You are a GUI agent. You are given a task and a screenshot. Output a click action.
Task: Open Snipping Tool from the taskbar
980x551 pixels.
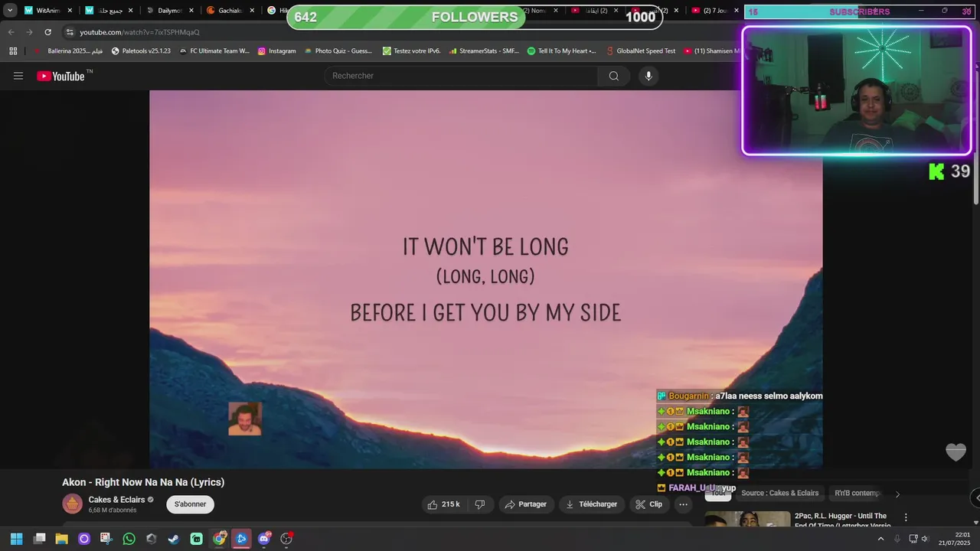pos(106,539)
